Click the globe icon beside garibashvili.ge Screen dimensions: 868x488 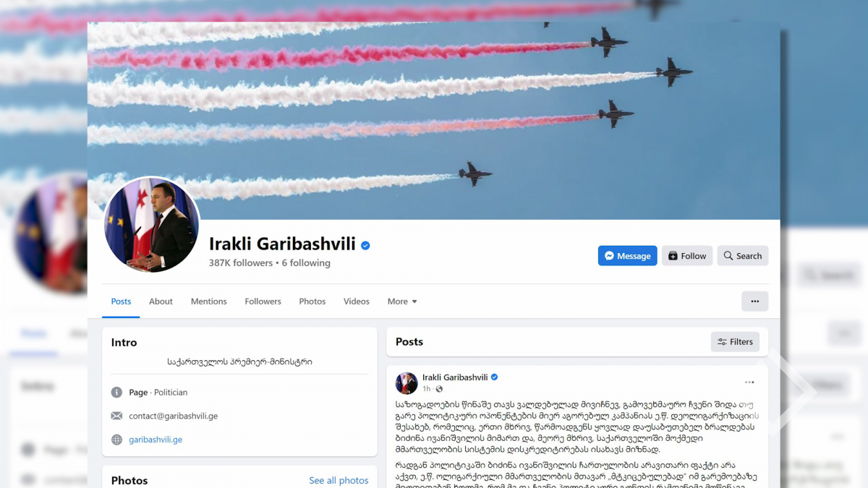116,440
